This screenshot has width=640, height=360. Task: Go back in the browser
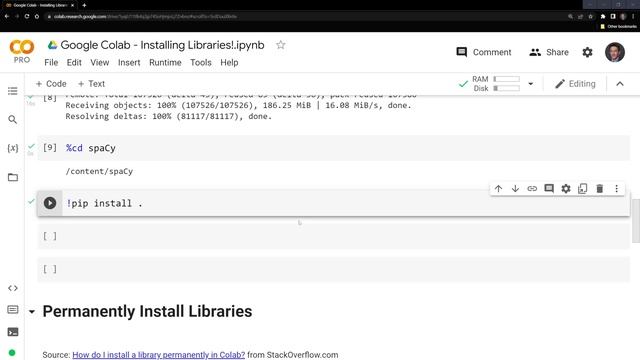tap(7, 16)
